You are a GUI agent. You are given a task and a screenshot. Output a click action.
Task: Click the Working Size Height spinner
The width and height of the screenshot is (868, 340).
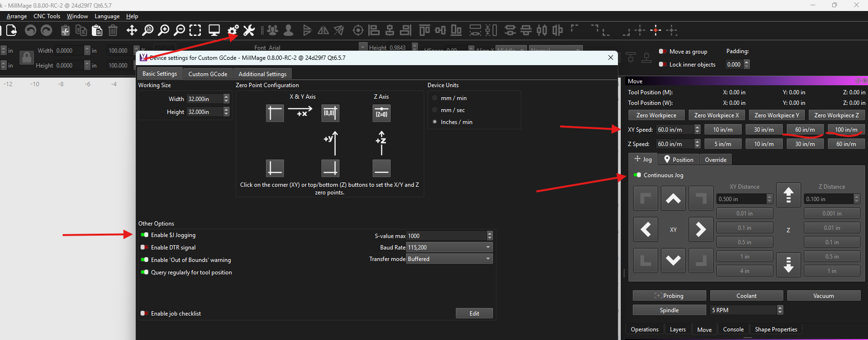point(226,112)
